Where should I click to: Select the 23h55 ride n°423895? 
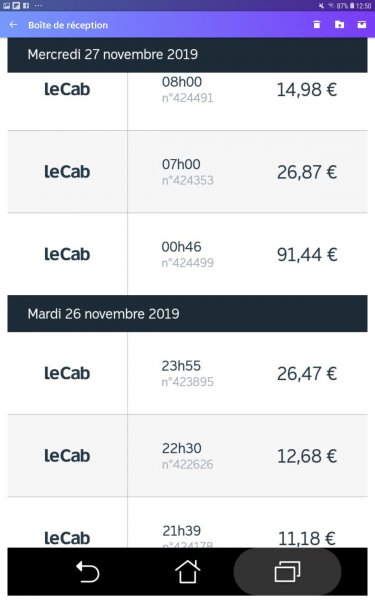188,373
